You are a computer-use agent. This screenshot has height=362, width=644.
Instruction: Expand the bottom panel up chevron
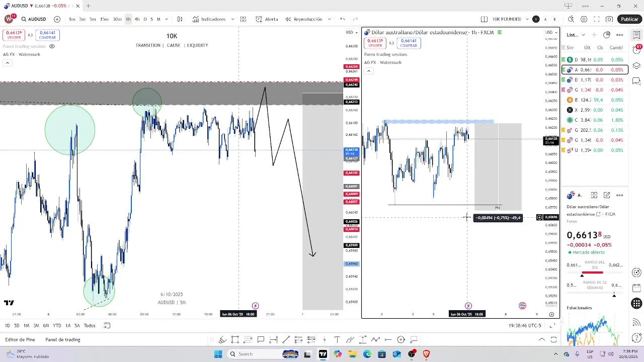tap(541, 339)
